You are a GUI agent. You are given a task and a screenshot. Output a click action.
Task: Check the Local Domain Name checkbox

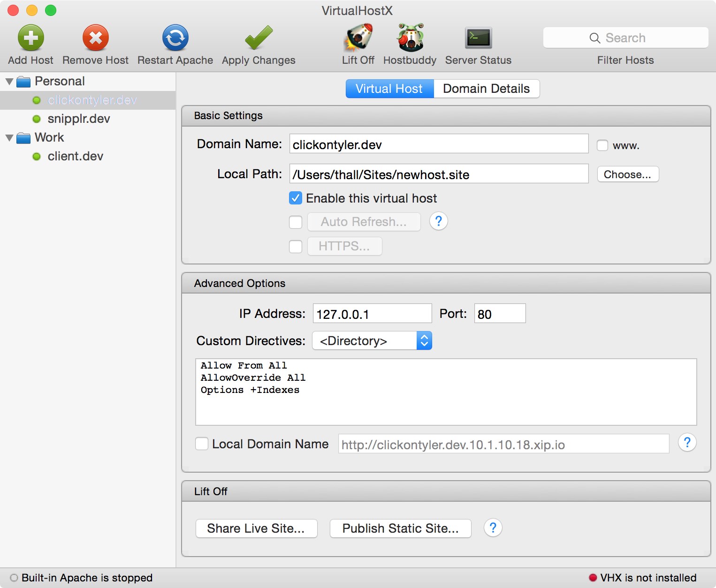click(201, 444)
